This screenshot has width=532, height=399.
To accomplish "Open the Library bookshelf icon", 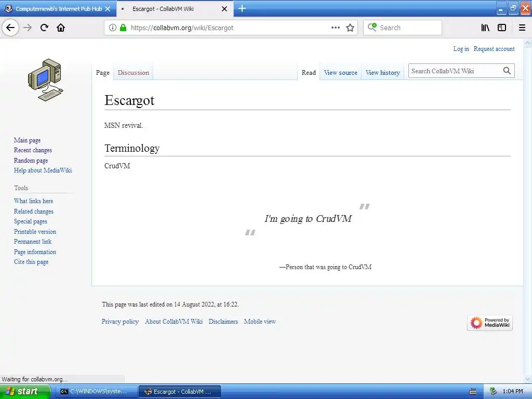I will click(x=485, y=28).
